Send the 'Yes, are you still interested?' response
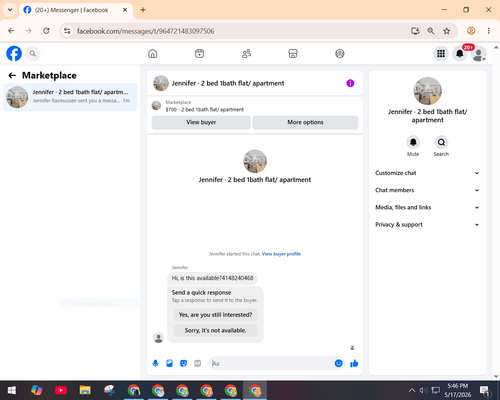 (215, 315)
